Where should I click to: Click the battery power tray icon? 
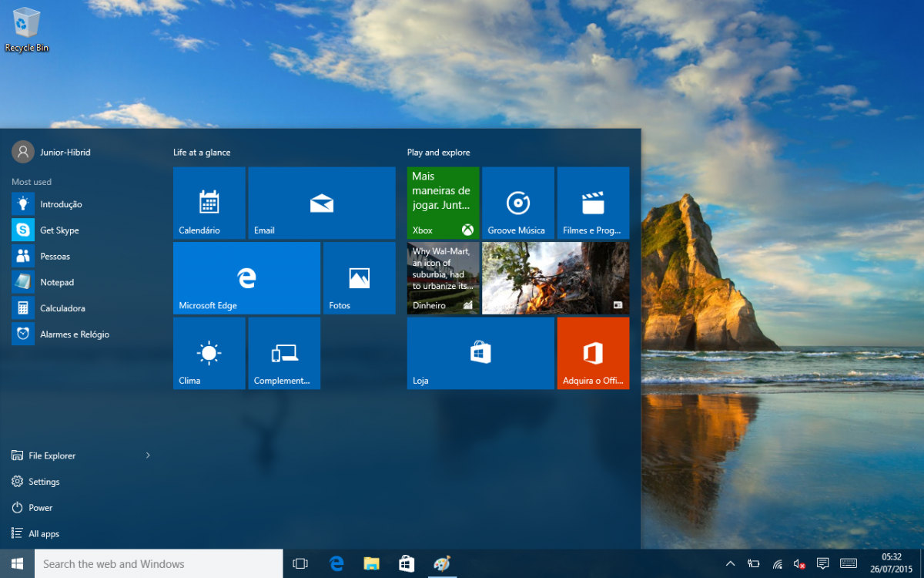pyautogui.click(x=754, y=563)
